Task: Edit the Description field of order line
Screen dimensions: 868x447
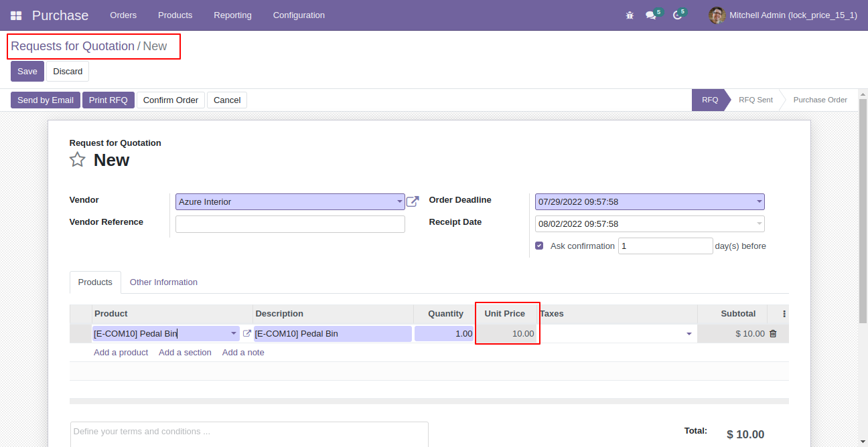Action: point(333,333)
